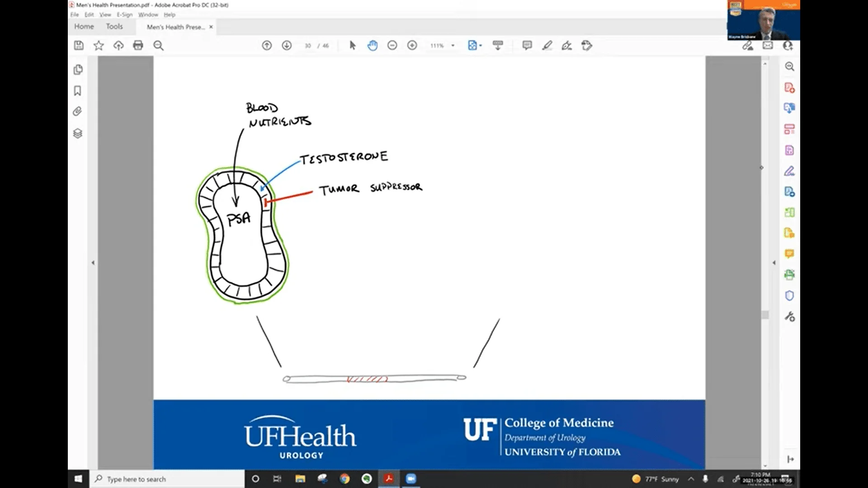Zoom out with the minus button
The width and height of the screenshot is (868, 488).
click(x=392, y=45)
